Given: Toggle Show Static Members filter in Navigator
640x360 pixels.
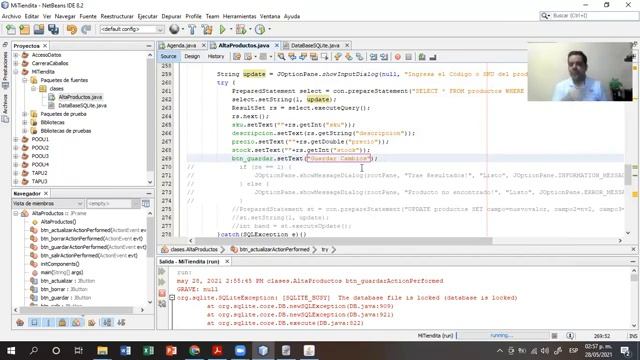Looking at the screenshot, I should tap(48, 322).
